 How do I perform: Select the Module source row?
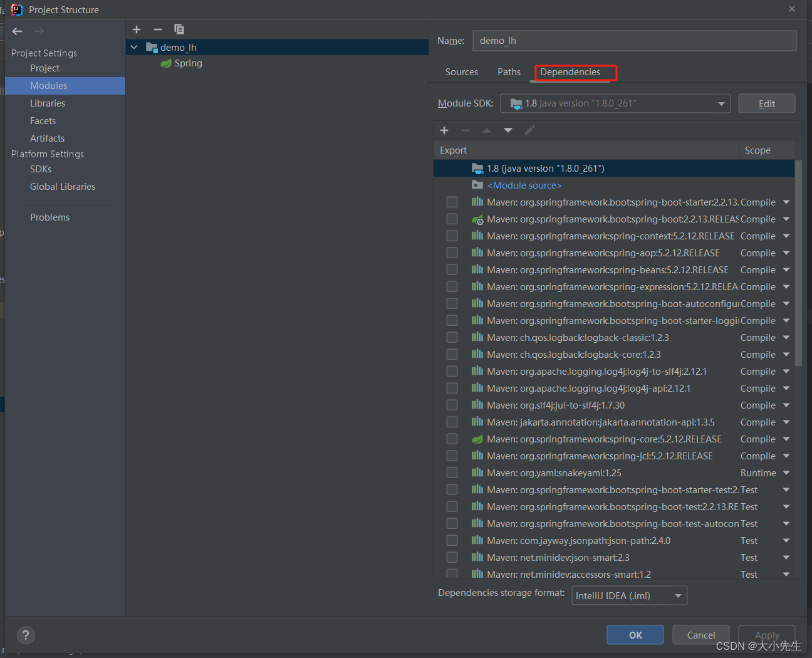coord(614,185)
